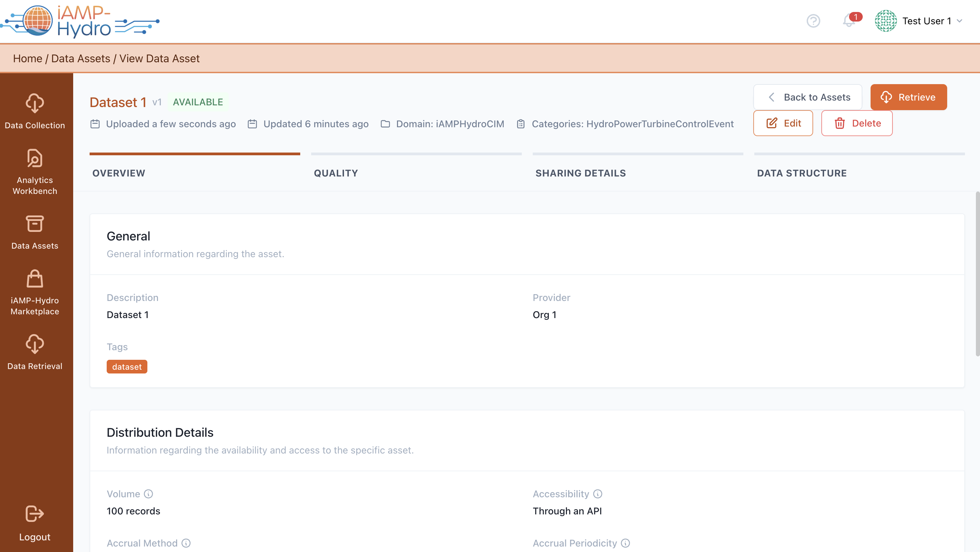Click the Accrual Method info icon
980x552 pixels.
[186, 543]
